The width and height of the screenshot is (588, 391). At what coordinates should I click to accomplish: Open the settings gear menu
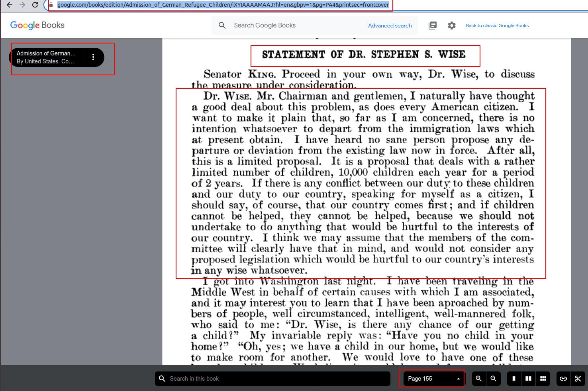(451, 26)
